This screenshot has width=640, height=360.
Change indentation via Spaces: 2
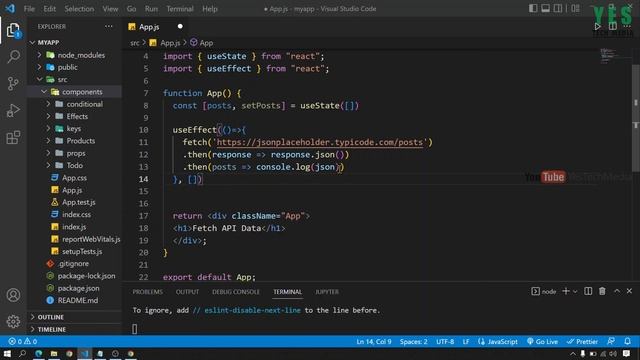[x=413, y=341]
